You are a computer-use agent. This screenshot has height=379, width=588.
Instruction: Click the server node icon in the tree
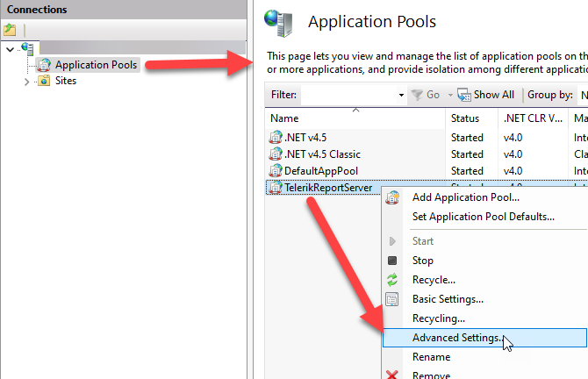coord(27,48)
